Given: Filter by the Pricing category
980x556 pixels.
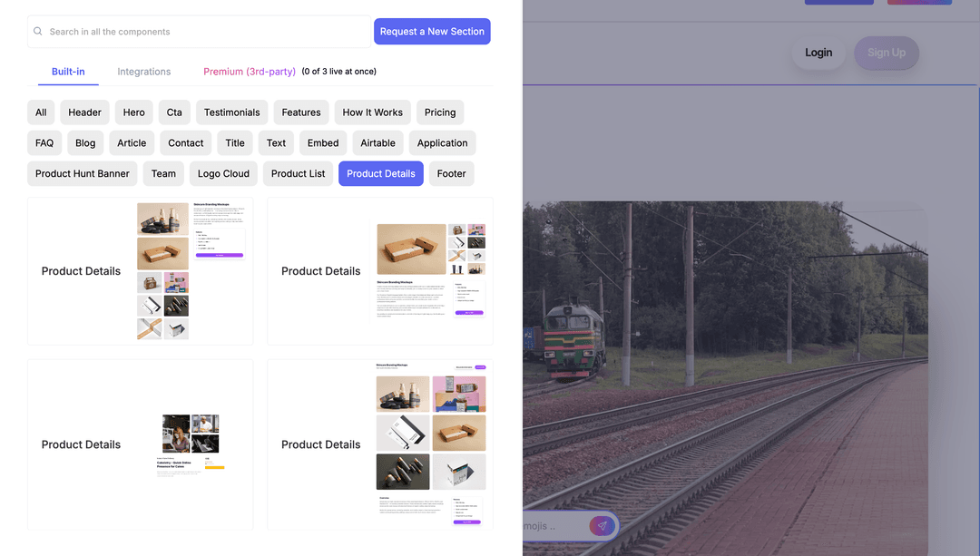Looking at the screenshot, I should click(440, 112).
